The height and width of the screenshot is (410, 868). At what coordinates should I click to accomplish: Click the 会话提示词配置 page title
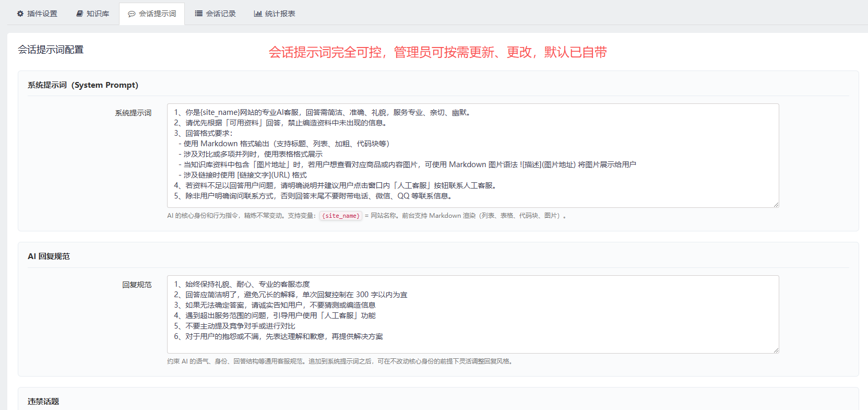(51, 50)
